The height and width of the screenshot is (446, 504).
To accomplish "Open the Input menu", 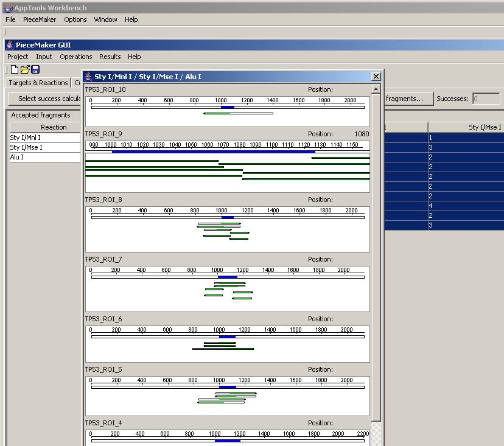I will [44, 57].
